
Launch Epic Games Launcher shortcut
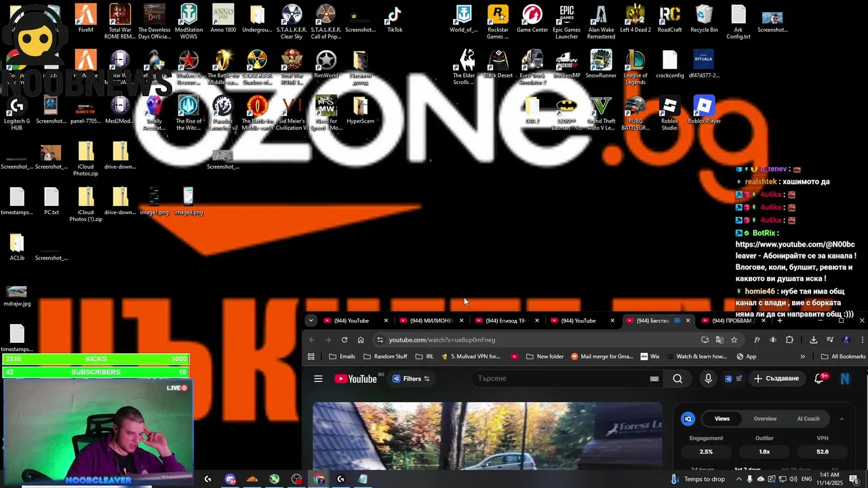[566, 22]
